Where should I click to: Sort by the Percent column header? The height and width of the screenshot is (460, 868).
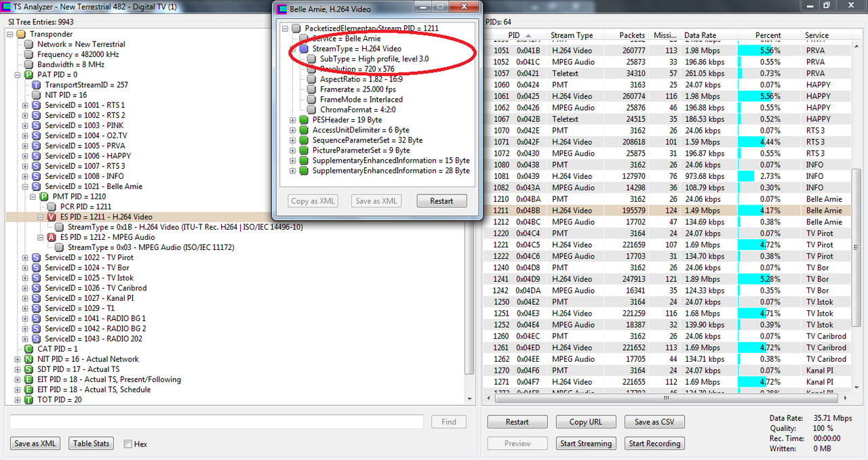click(768, 35)
